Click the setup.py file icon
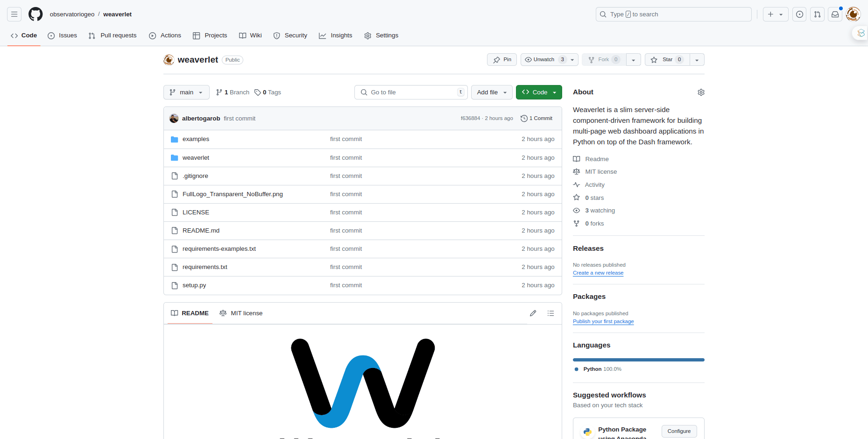The width and height of the screenshot is (868, 439). (x=175, y=285)
